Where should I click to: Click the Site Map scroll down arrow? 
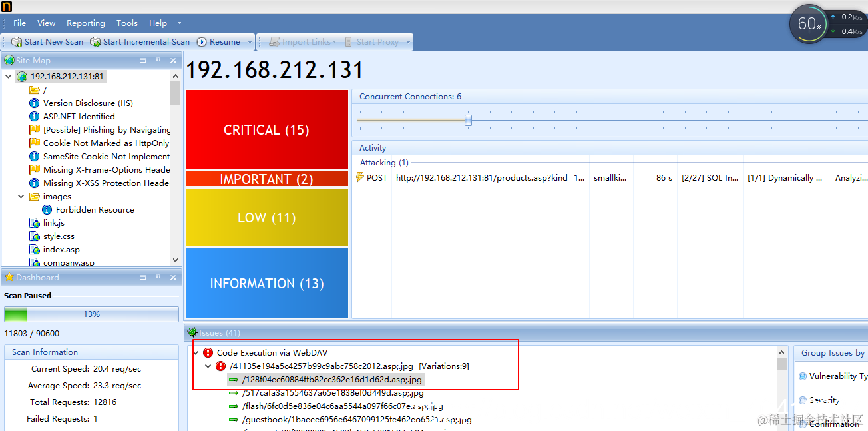(x=176, y=260)
